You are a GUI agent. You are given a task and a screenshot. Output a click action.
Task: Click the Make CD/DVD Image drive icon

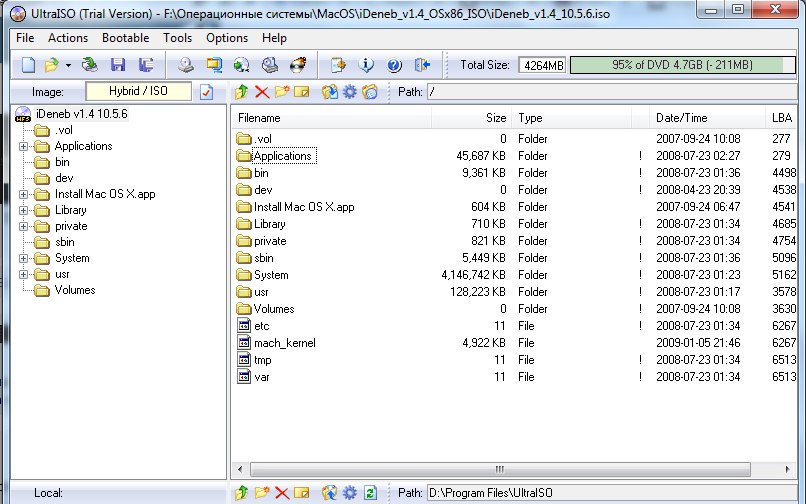186,65
